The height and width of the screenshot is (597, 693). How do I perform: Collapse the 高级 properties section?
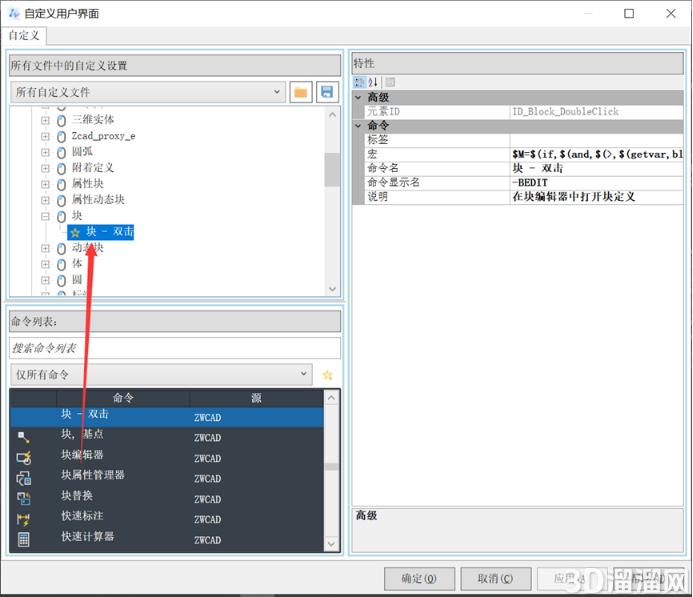[x=358, y=97]
